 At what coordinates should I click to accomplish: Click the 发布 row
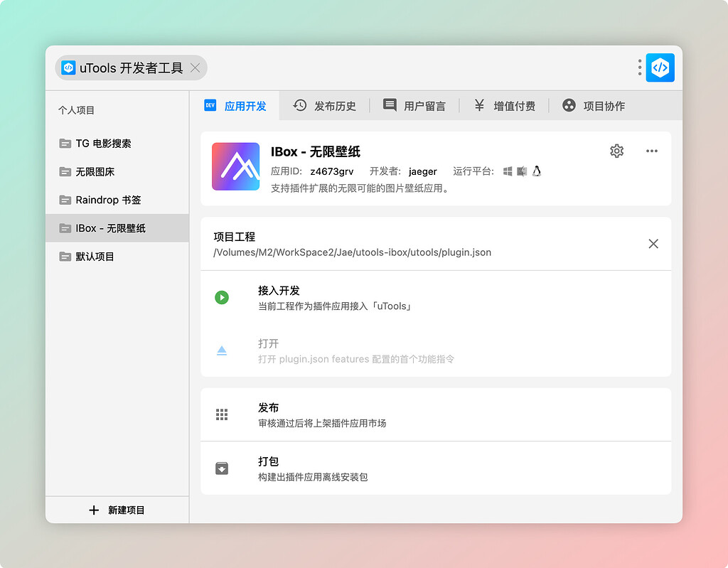[x=436, y=414]
